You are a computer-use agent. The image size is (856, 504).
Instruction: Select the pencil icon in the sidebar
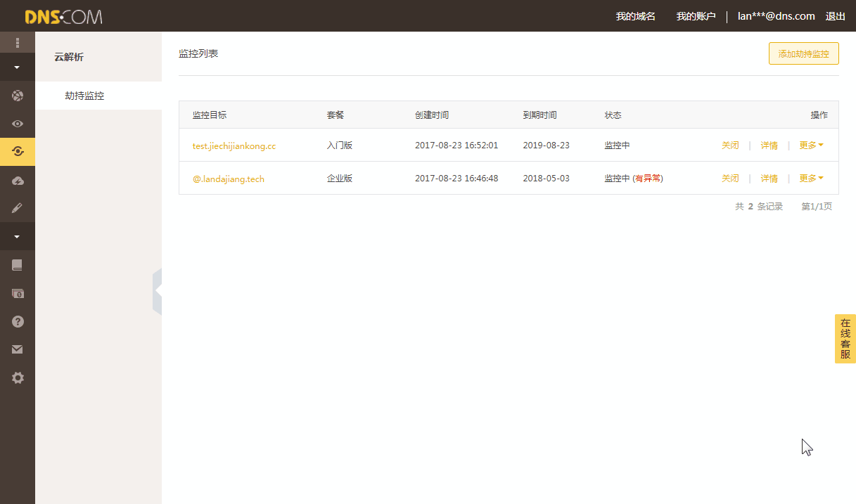pos(18,209)
